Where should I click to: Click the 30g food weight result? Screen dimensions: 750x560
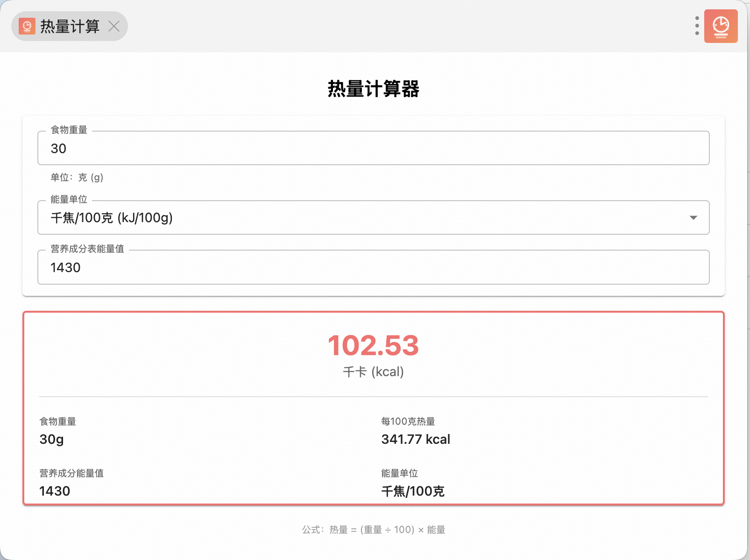(x=52, y=440)
